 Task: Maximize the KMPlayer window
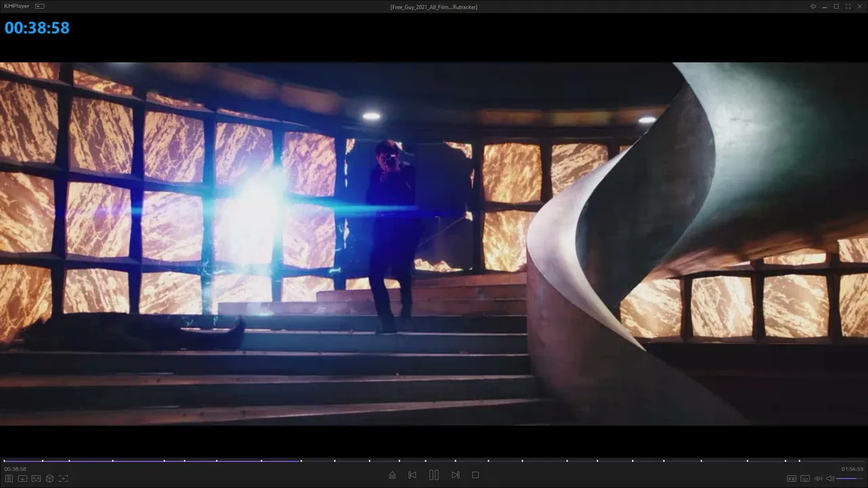pos(836,6)
